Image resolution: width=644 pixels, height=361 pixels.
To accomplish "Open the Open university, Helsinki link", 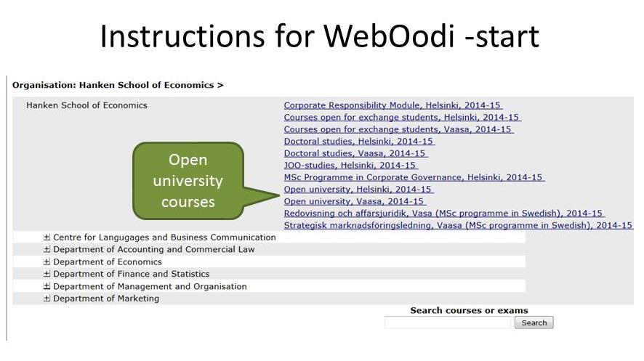I will click(x=358, y=190).
